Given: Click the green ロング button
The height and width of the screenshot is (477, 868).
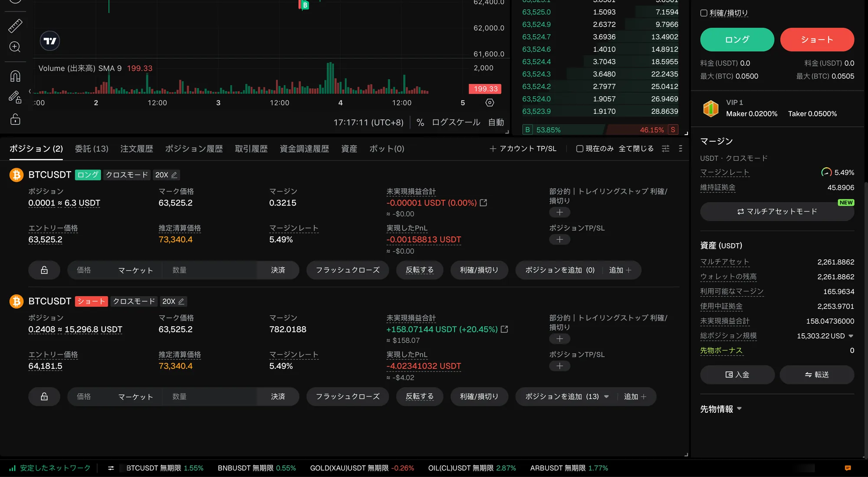Looking at the screenshot, I should pyautogui.click(x=737, y=40).
